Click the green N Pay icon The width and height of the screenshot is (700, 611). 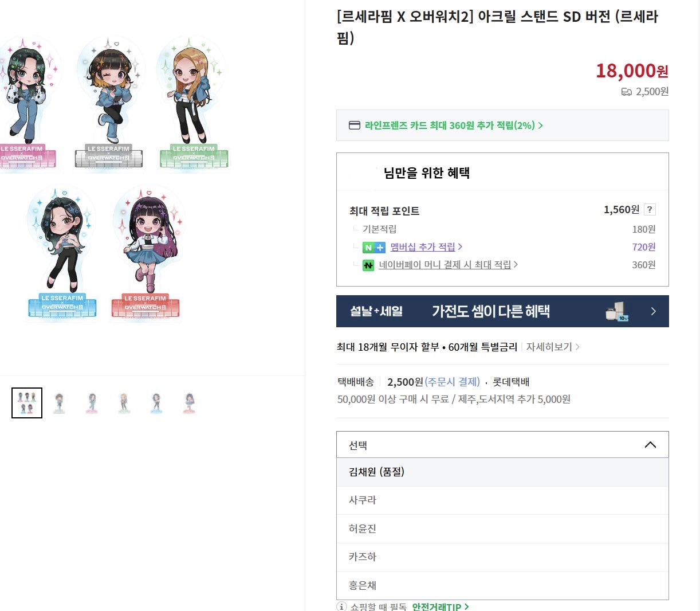(368, 265)
